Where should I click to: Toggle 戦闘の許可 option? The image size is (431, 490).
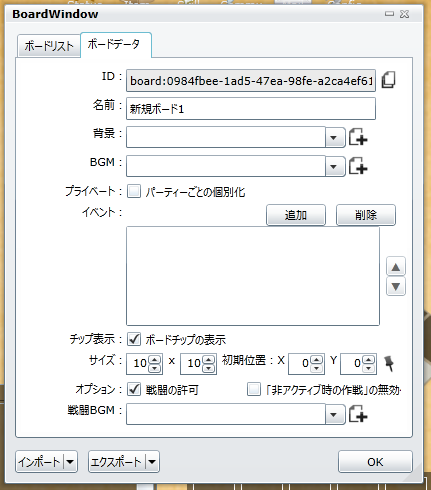pyautogui.click(x=134, y=389)
